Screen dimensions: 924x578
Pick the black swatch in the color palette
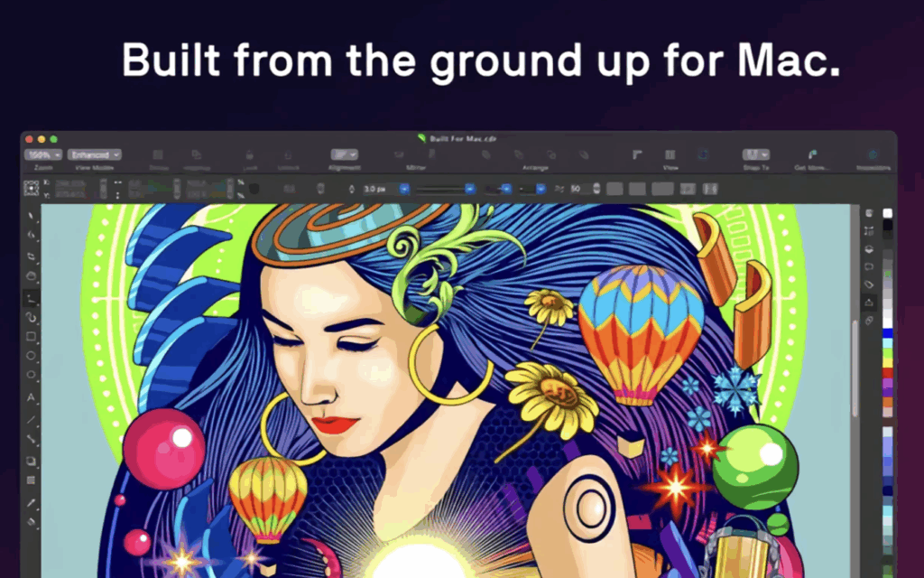pos(888,225)
